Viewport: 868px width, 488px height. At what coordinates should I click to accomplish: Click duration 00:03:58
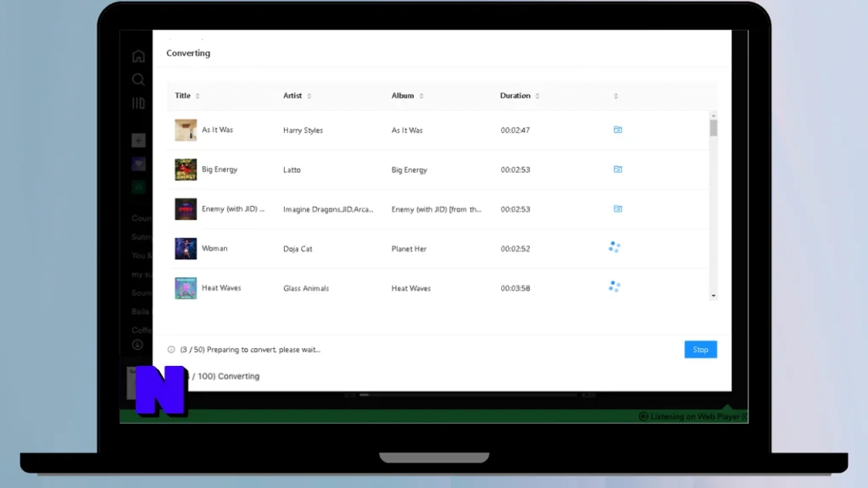tap(515, 288)
